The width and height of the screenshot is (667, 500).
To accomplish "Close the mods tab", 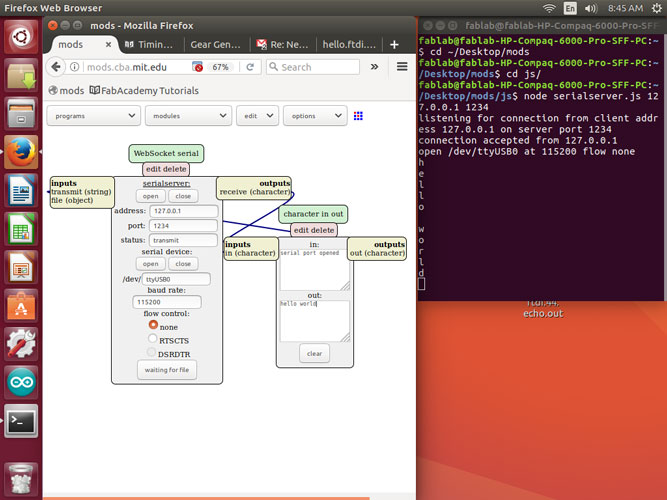I will coord(108,44).
